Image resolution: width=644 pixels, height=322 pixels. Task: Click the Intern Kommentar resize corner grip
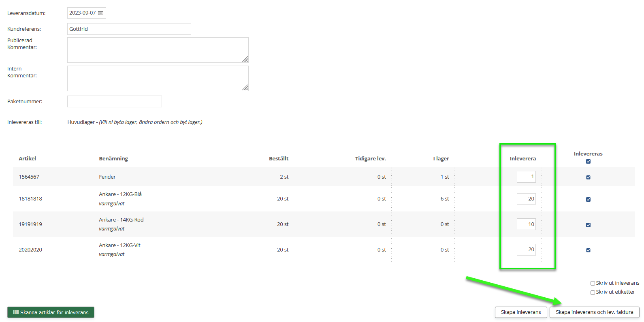coord(245,88)
